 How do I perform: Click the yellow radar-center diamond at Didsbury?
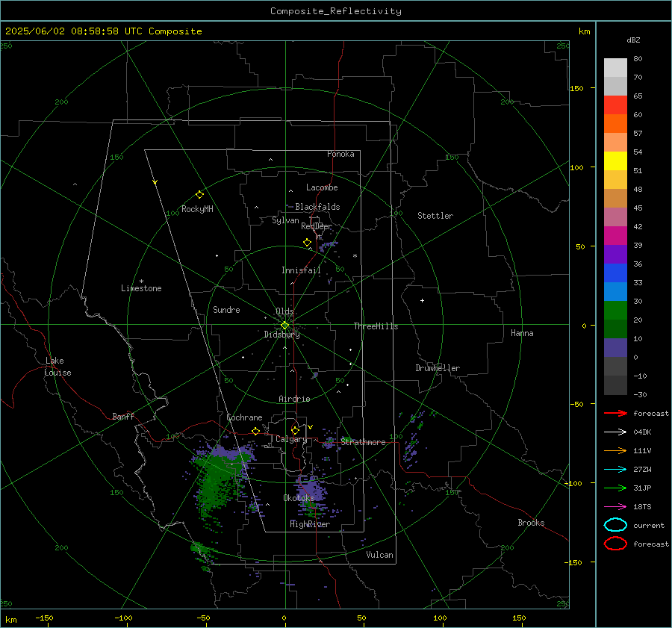(x=284, y=326)
